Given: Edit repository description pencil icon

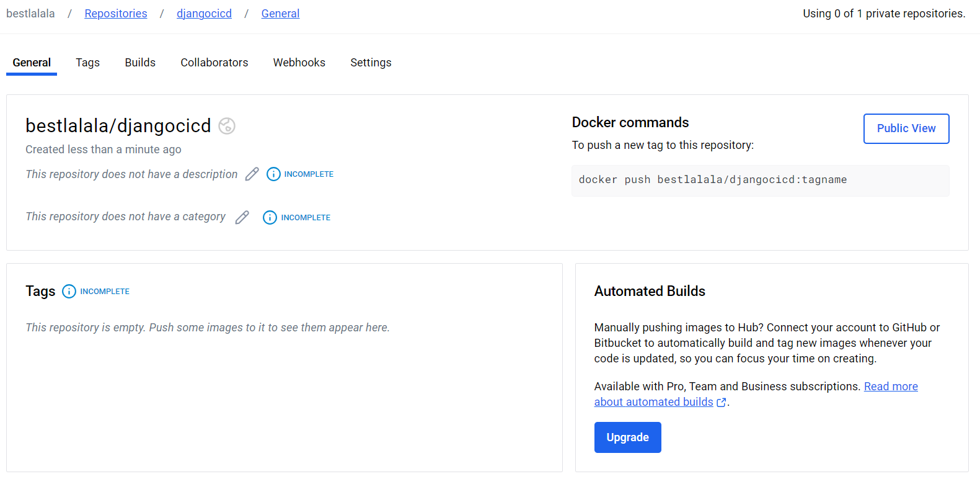Looking at the screenshot, I should [252, 174].
